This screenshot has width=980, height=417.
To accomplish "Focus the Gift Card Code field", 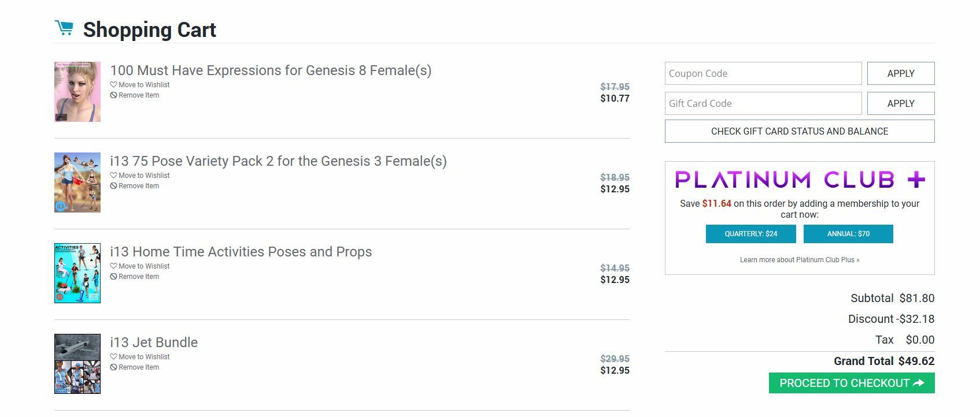I will pyautogui.click(x=763, y=103).
